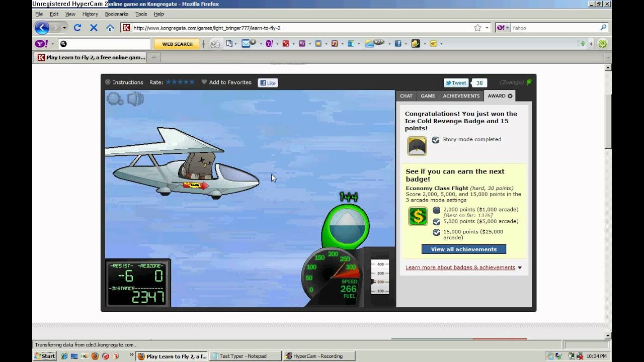This screenshot has height=362, width=644.
Task: Rate the game using the five stars
Action: pos(180,82)
